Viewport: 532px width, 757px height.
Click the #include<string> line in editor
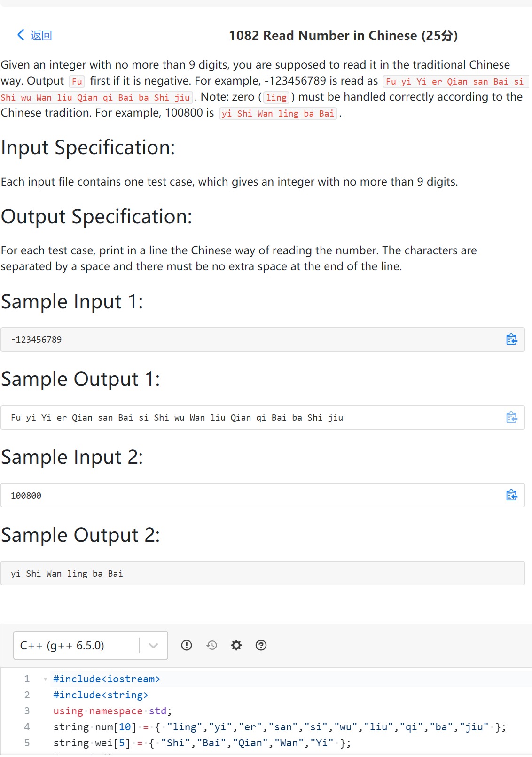(101, 695)
